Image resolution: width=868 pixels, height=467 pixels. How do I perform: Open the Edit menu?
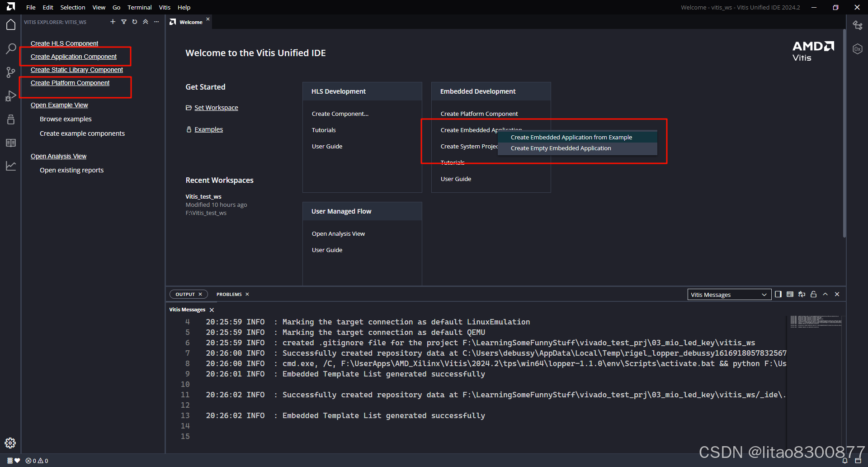point(48,7)
